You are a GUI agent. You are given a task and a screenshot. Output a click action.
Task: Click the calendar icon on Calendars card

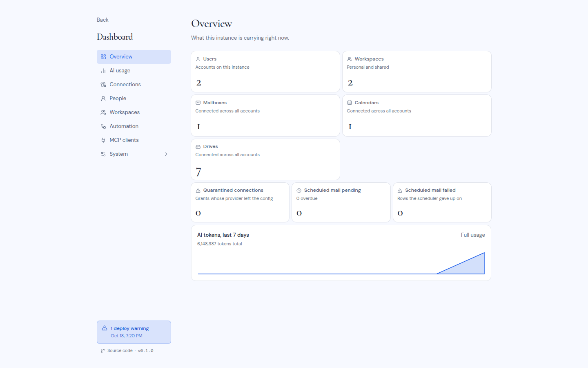tap(350, 103)
